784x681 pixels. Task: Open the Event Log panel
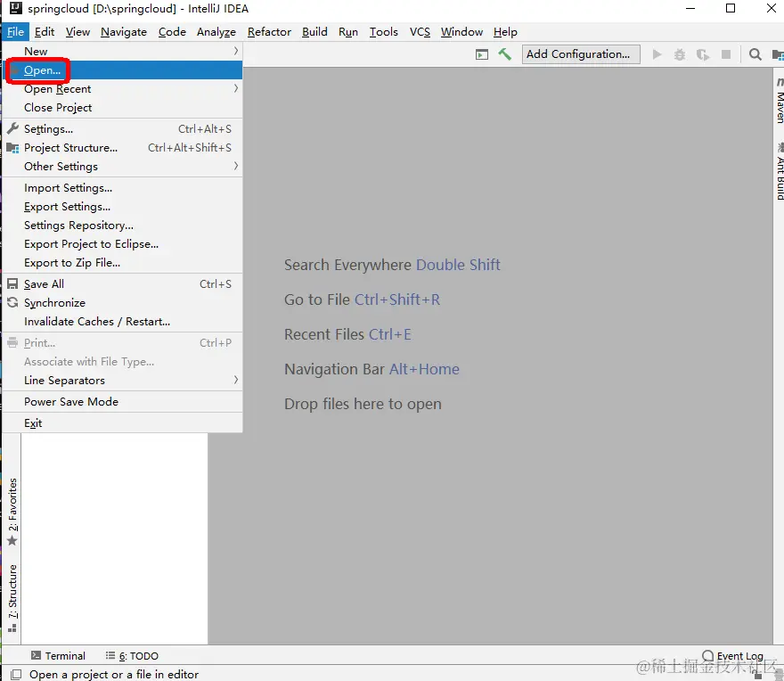point(733,655)
